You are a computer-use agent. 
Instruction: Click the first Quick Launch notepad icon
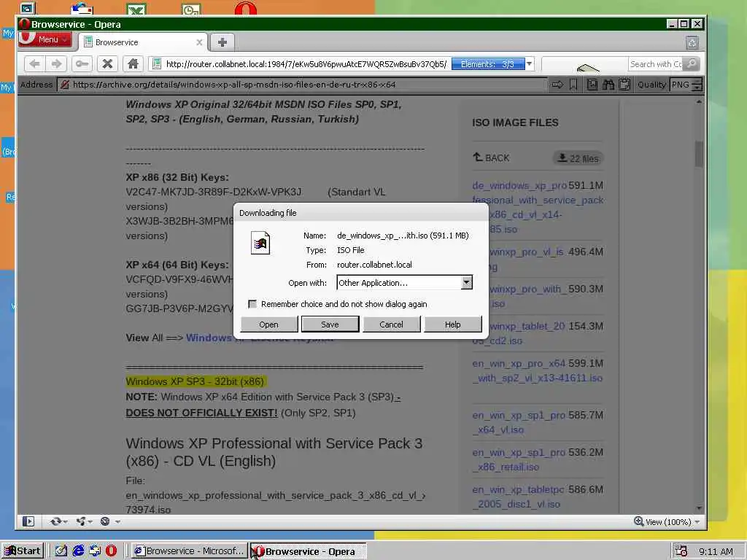pos(61,551)
